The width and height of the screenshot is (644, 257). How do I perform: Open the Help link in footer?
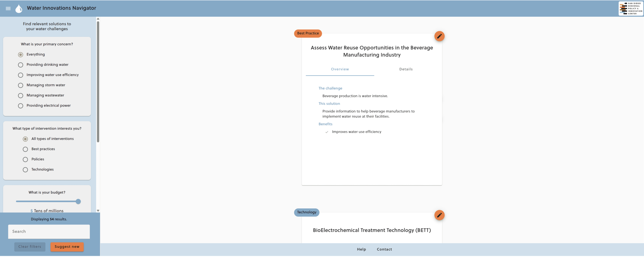(x=361, y=249)
